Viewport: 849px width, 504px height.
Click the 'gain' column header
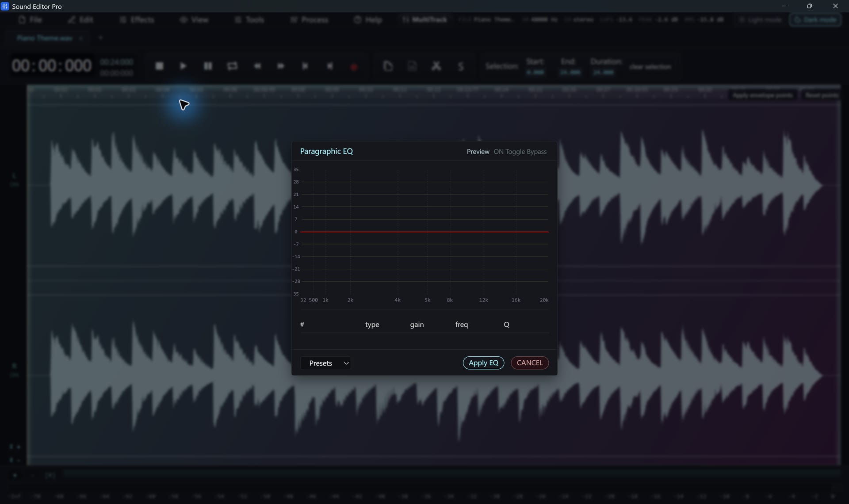click(417, 325)
